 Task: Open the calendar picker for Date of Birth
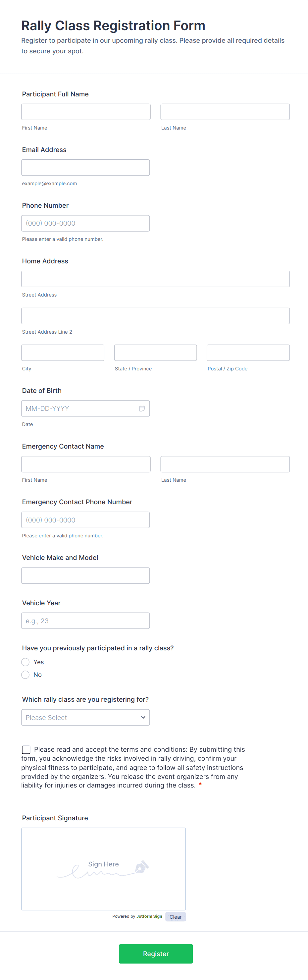click(142, 408)
